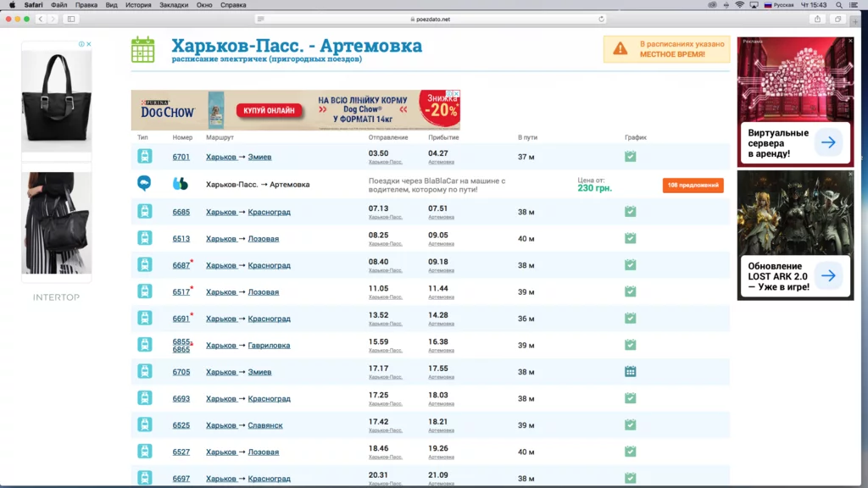The height and width of the screenshot is (488, 868).
Task: Click train type icon in row 6701
Action: (x=144, y=156)
